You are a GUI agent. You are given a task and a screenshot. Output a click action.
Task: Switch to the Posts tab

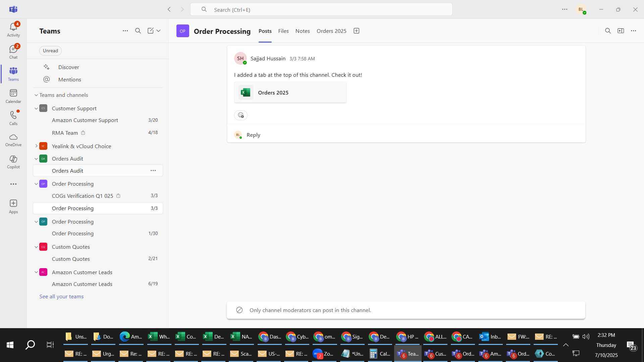click(265, 31)
